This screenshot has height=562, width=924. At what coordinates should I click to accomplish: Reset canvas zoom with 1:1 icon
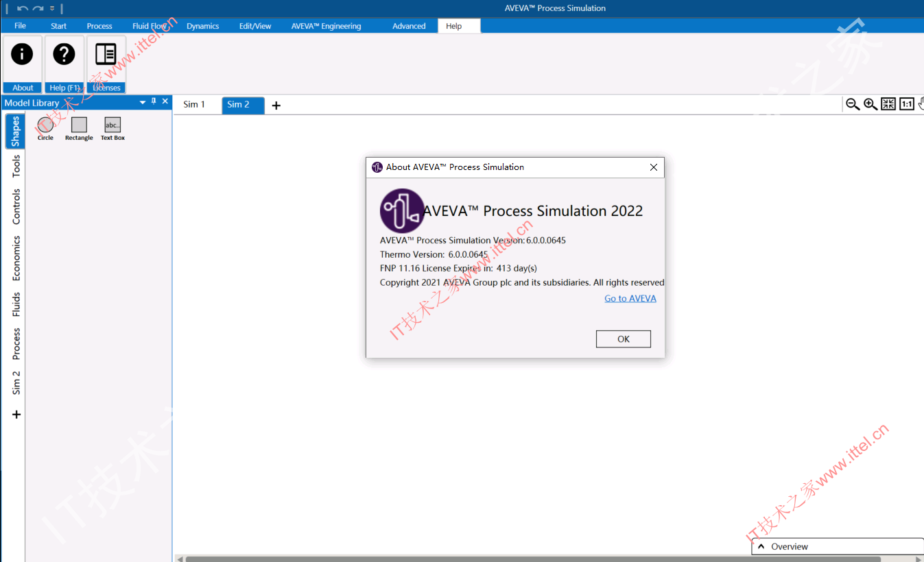907,104
